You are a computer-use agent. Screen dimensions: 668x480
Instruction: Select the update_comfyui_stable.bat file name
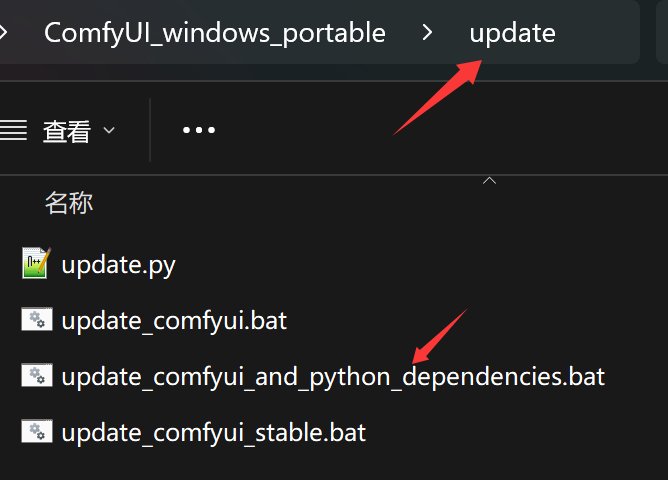(213, 433)
